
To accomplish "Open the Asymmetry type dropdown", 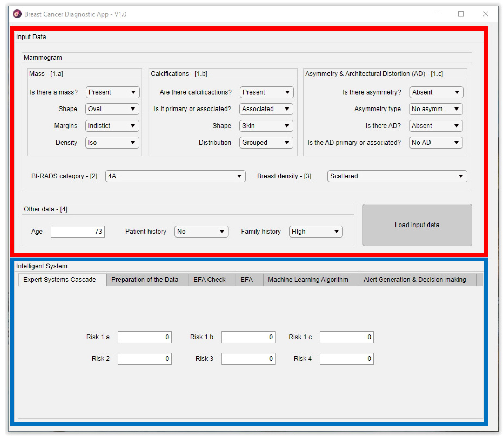I will (435, 109).
